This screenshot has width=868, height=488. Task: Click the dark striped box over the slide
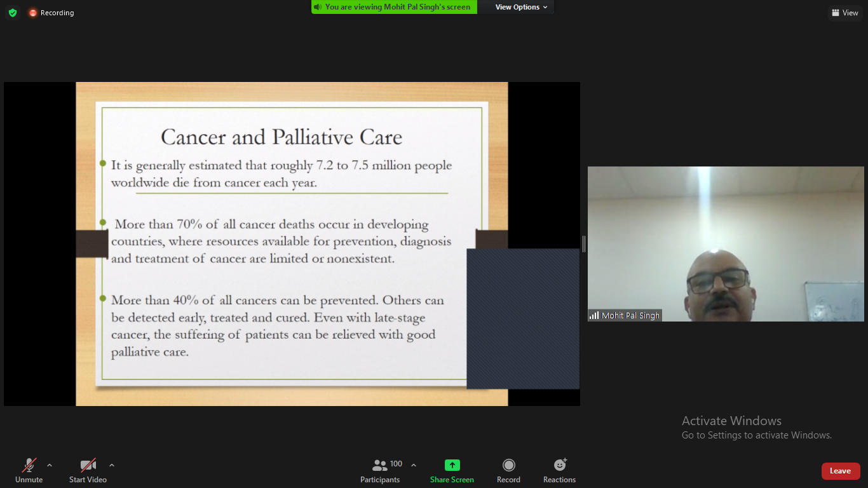click(x=523, y=318)
